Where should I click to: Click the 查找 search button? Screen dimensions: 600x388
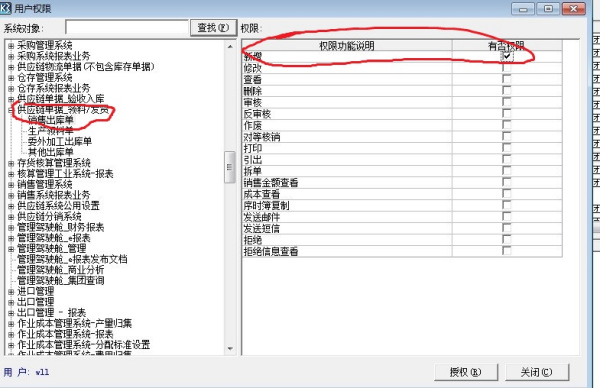(x=213, y=28)
